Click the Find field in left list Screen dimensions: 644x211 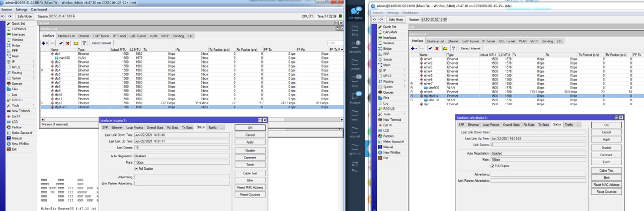[335, 43]
